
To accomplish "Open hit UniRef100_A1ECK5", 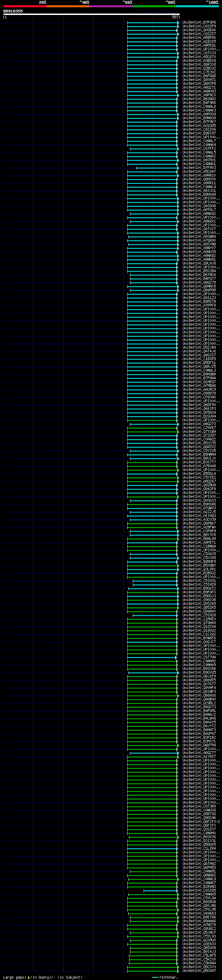I will (199, 41).
